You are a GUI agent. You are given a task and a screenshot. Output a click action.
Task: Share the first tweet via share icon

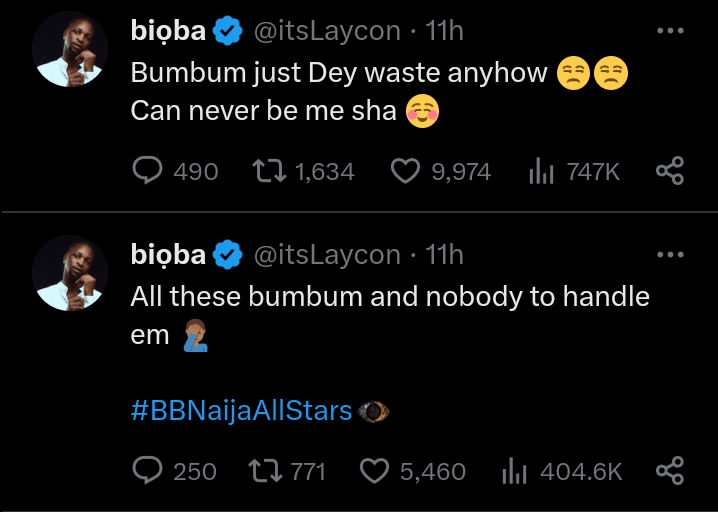pos(669,172)
